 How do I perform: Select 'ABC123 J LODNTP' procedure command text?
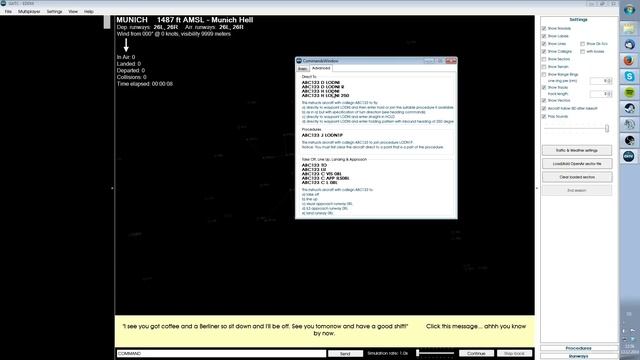(322, 135)
